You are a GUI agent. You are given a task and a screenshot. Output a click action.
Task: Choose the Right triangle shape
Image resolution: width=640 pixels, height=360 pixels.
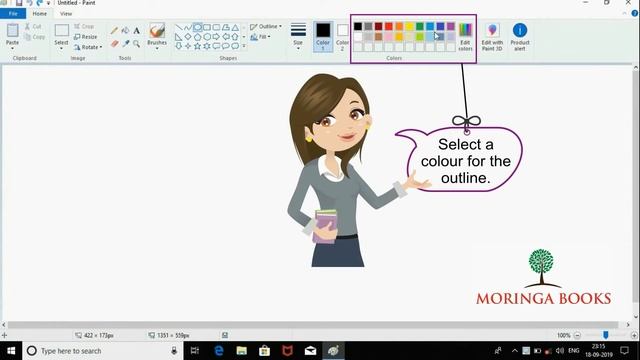click(178, 37)
